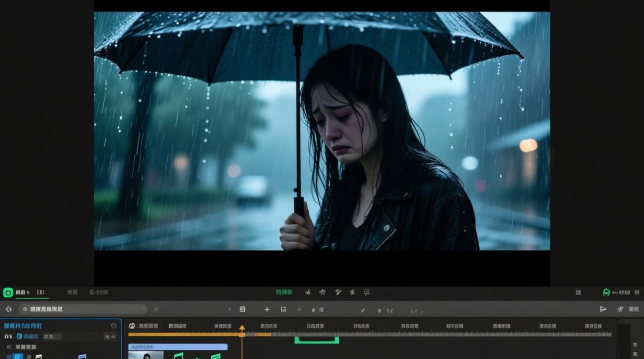The image size is (644, 359).
Task: Open the pill-shaped selector in the left panel
Action: click(x=53, y=337)
